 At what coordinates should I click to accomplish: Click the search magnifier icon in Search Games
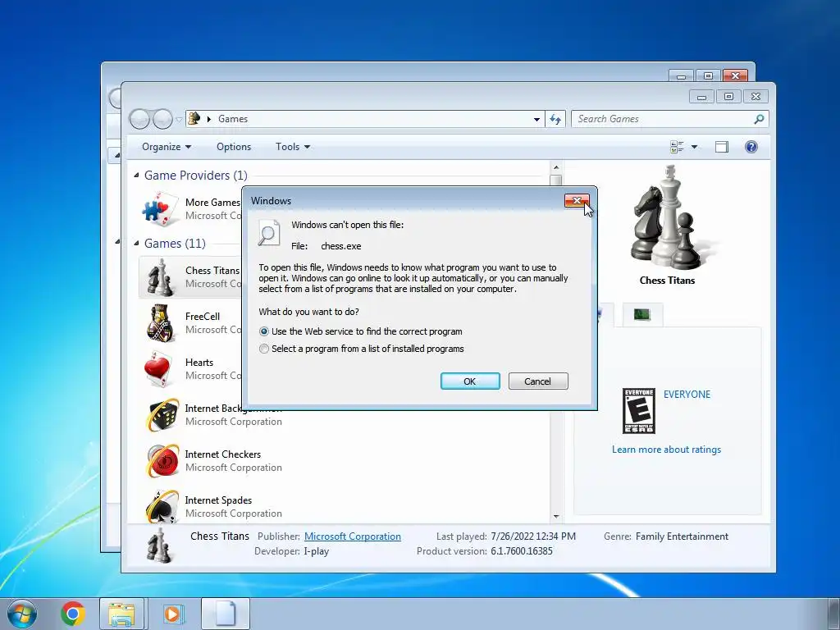(759, 119)
